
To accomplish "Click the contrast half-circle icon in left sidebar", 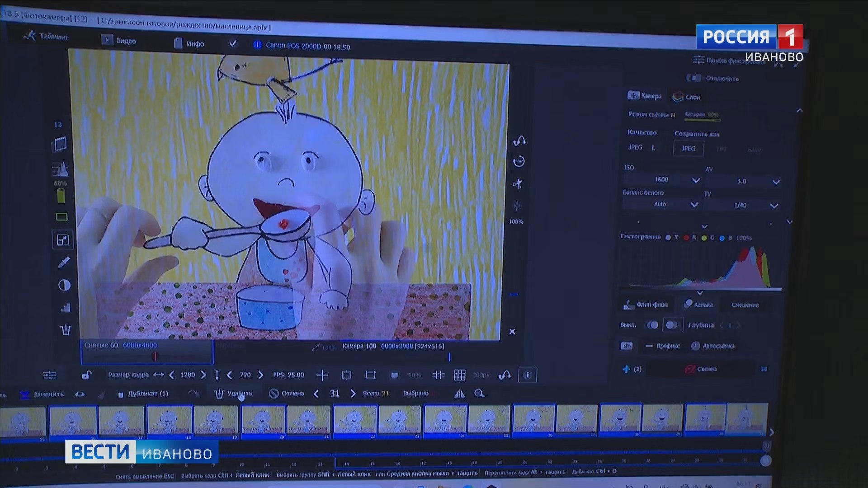I will [x=64, y=285].
